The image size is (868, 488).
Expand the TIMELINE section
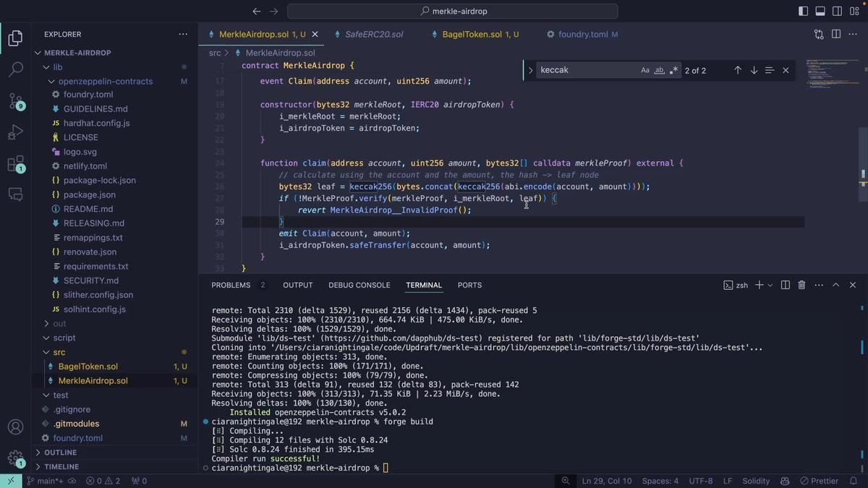point(114,467)
